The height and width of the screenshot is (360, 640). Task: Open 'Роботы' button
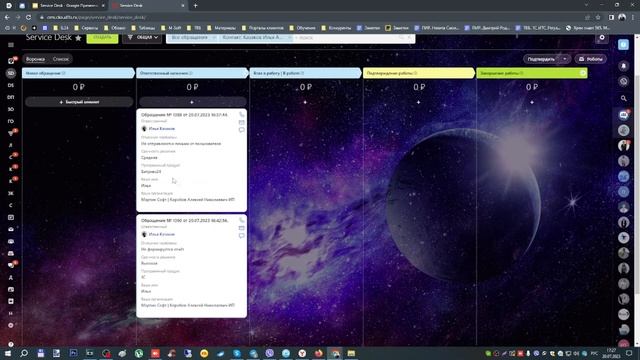[x=591, y=59]
